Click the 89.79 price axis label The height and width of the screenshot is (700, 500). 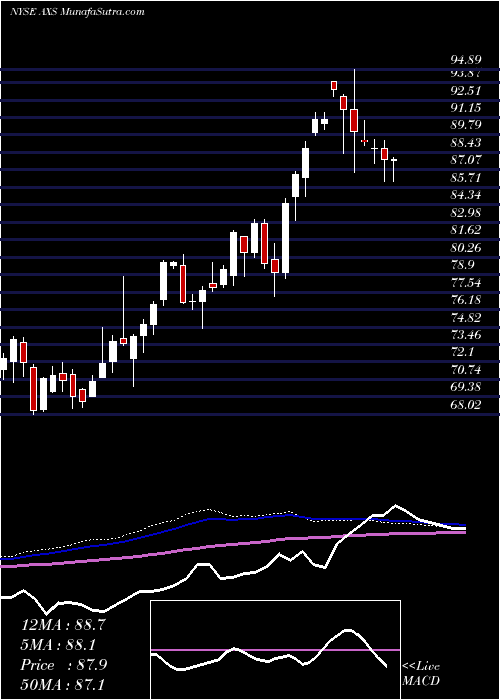tap(467, 125)
